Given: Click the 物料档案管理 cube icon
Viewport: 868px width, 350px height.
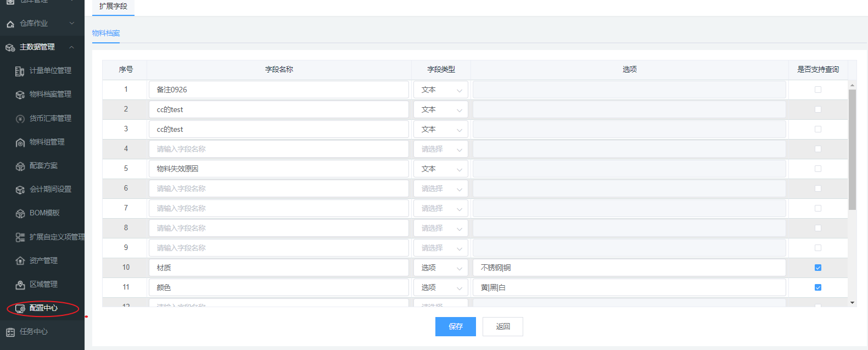Looking at the screenshot, I should 20,95.
